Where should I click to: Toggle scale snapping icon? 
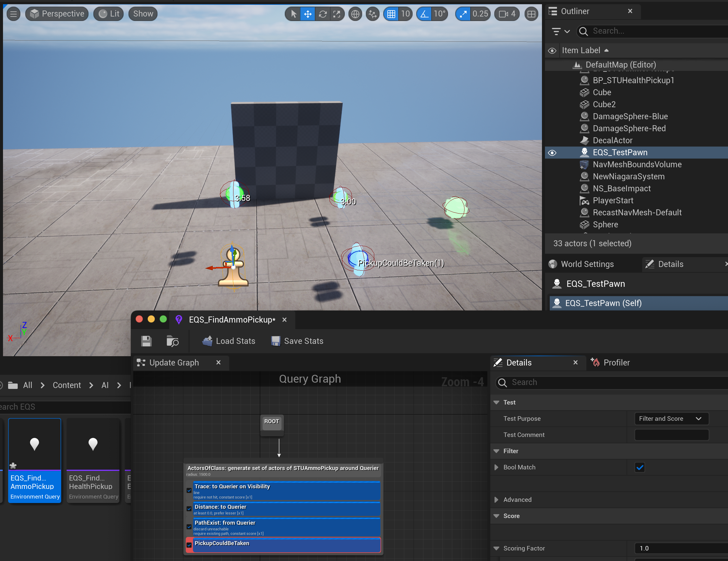tap(463, 14)
